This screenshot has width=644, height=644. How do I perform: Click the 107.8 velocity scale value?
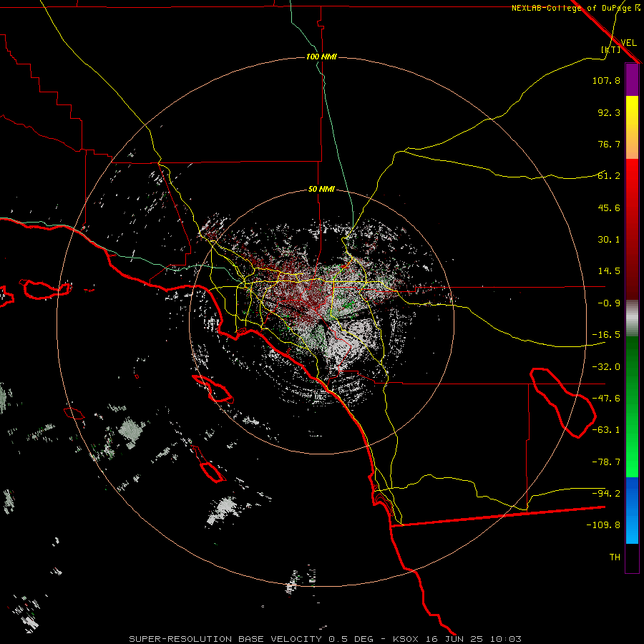point(606,80)
